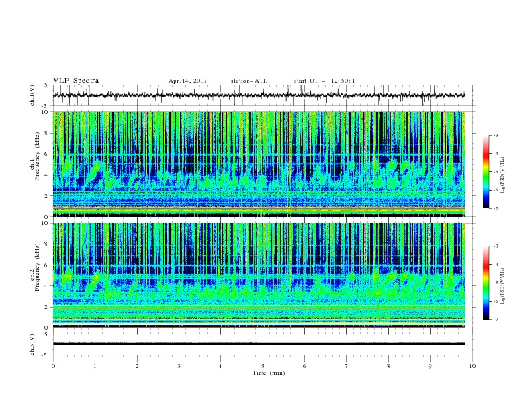Click the ch.1 colorbar "log(PSD)(V²/Hz)" label
Screen dimensions: 532x411
[504, 175]
